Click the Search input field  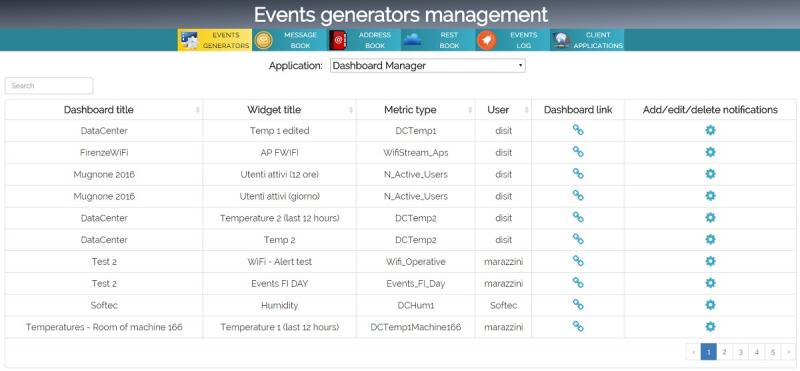[49, 86]
